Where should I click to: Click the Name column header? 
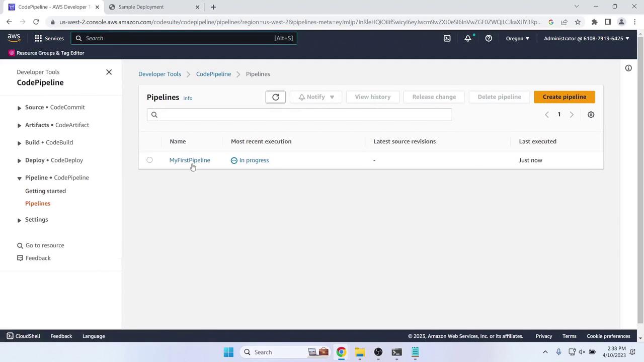click(178, 141)
